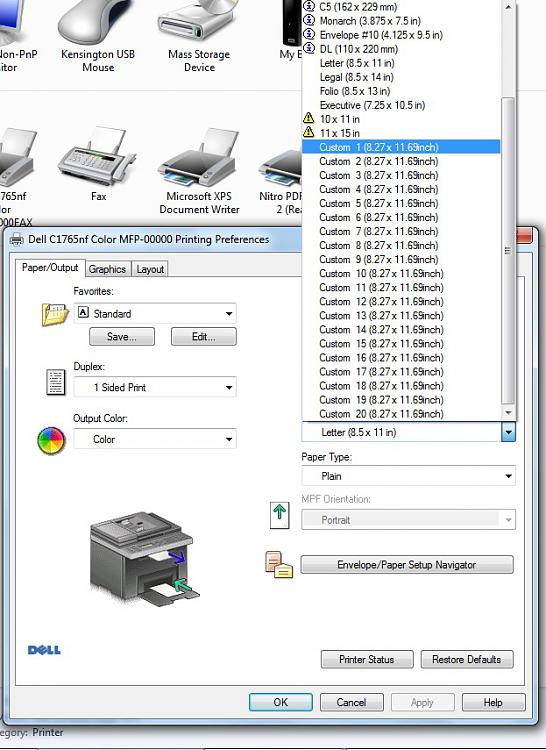The width and height of the screenshot is (546, 750).
Task: Confirm with the OK button
Action: [x=281, y=702]
